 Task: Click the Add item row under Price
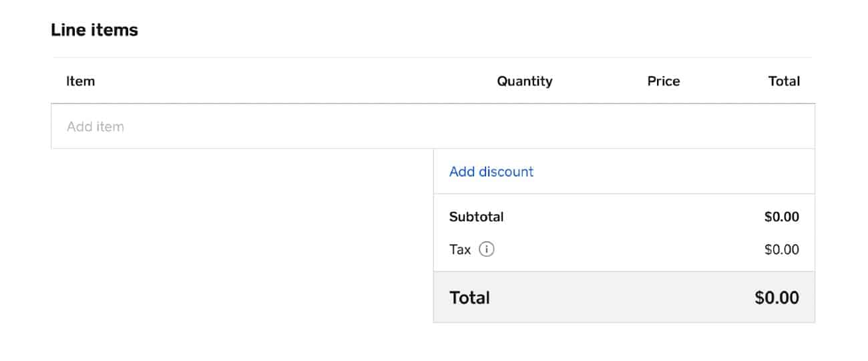click(x=664, y=126)
